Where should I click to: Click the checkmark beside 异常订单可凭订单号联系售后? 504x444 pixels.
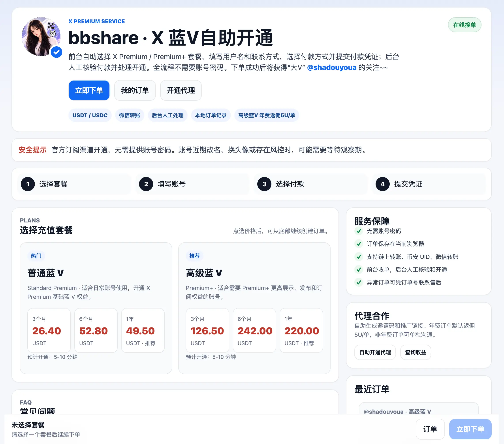click(x=359, y=282)
